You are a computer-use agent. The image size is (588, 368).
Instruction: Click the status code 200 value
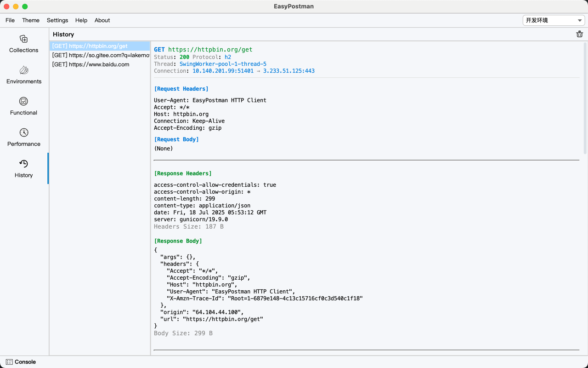184,57
